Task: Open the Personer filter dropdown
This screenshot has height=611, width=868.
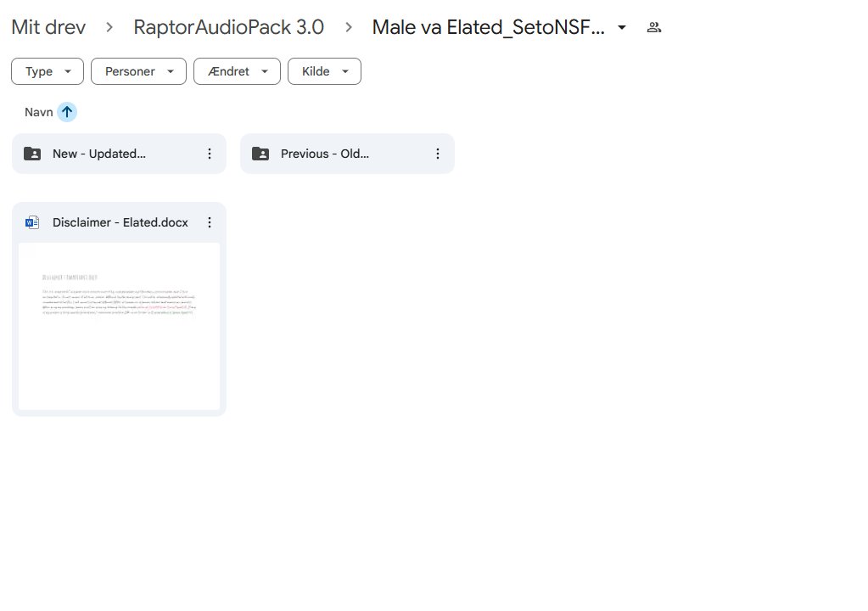Action: click(138, 71)
